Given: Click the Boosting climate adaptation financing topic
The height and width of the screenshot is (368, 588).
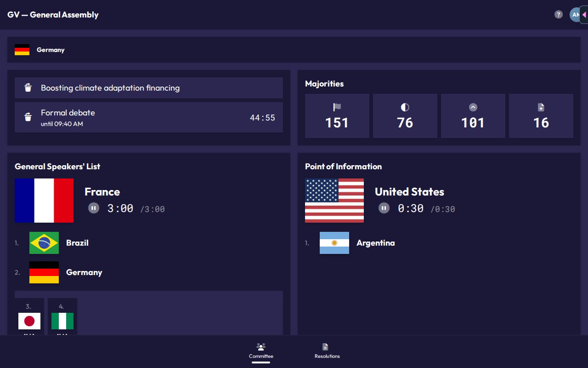Looking at the screenshot, I should coord(110,88).
